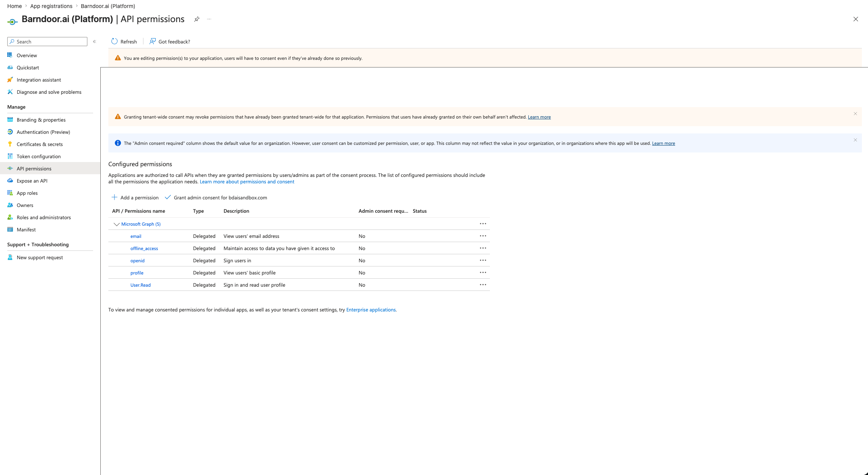This screenshot has width=868, height=475.
Task: Click the Status column header
Action: click(x=420, y=211)
